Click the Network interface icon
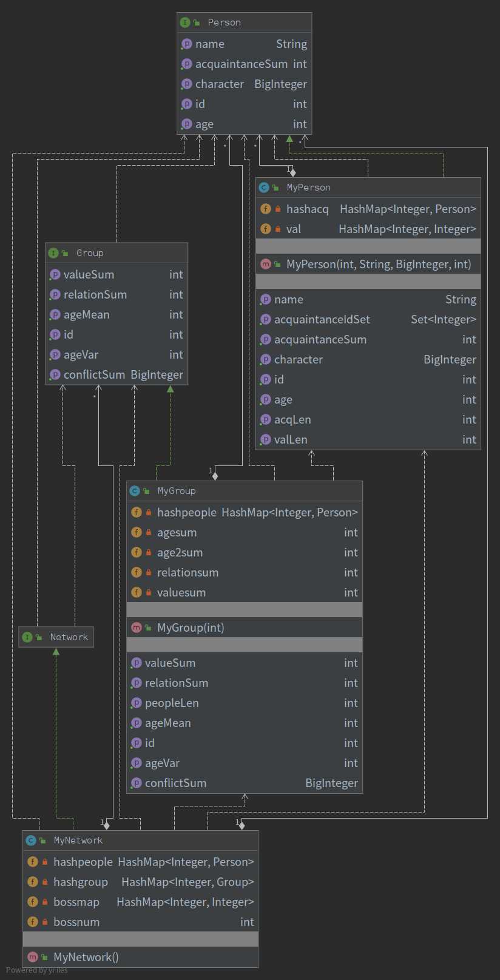Image resolution: width=500 pixels, height=980 pixels. pyautogui.click(x=27, y=637)
